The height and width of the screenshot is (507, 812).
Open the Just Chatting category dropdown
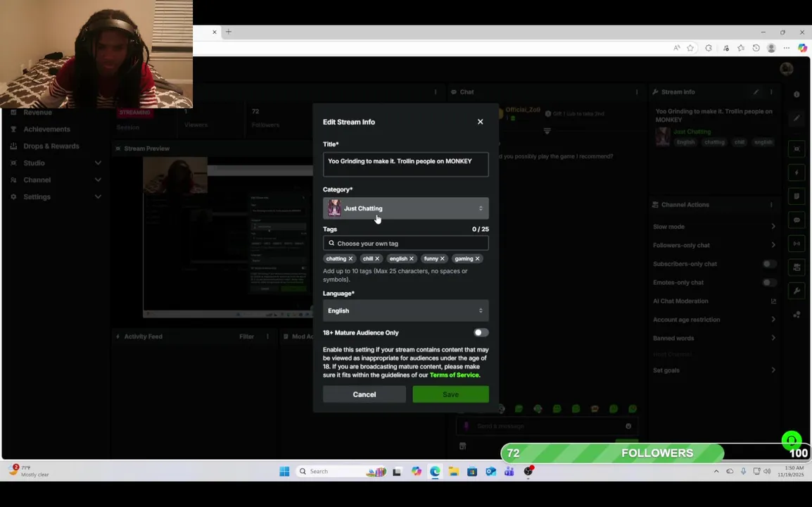pyautogui.click(x=405, y=208)
